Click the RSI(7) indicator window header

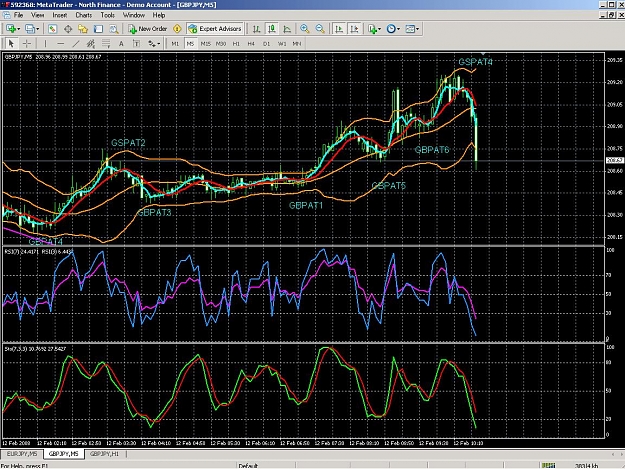(38, 251)
